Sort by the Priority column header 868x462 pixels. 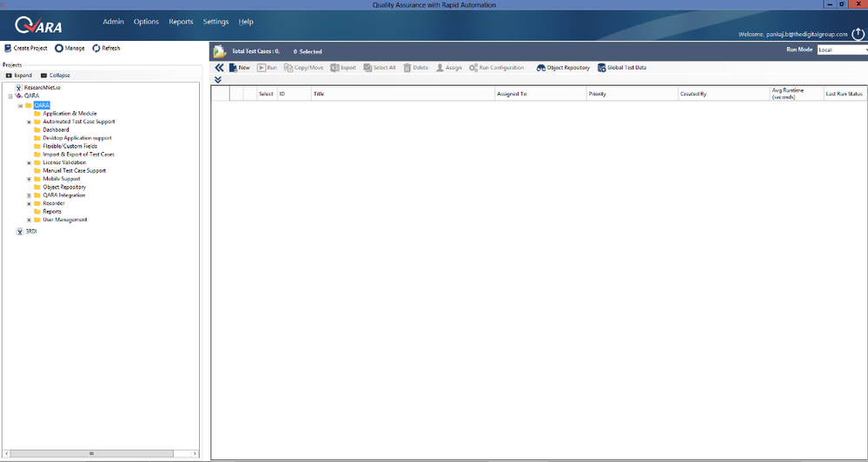[x=633, y=94]
